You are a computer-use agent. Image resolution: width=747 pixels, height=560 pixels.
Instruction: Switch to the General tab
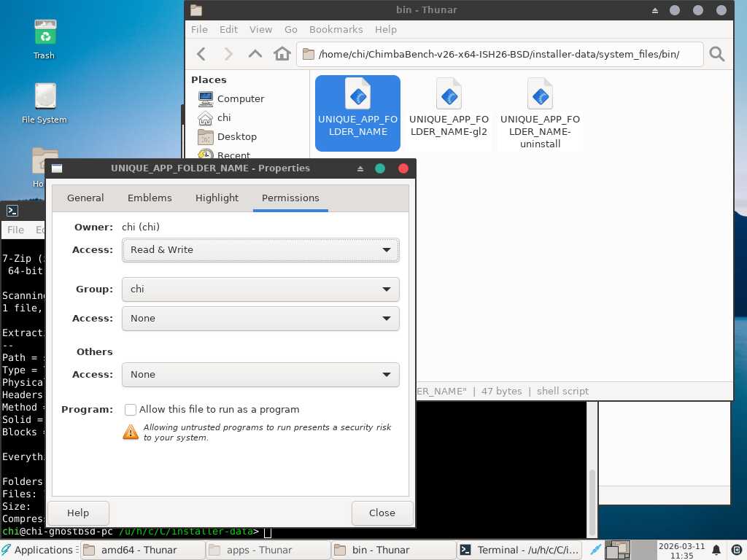(85, 198)
